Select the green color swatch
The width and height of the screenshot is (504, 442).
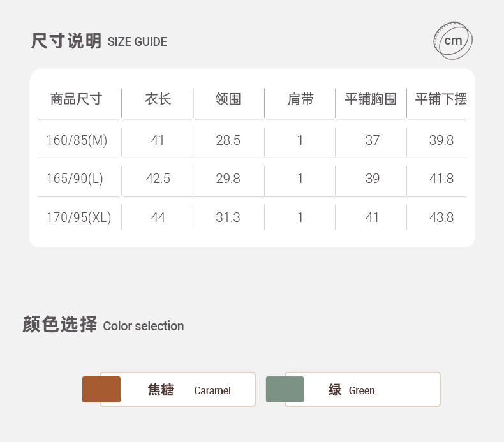click(285, 389)
